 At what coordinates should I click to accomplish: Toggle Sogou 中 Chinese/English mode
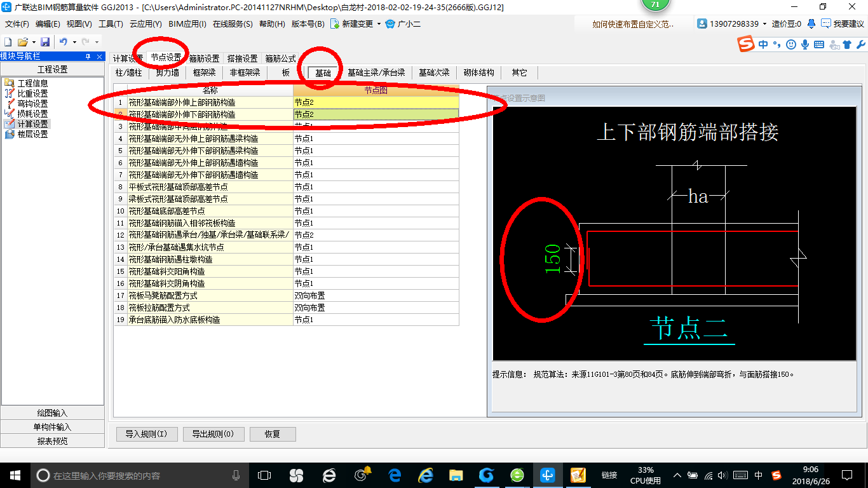pyautogui.click(x=763, y=44)
